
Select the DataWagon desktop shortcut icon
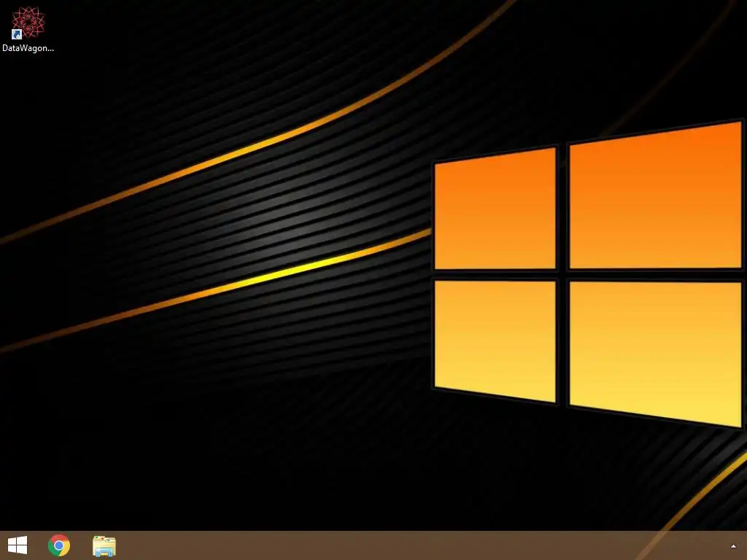28,23
